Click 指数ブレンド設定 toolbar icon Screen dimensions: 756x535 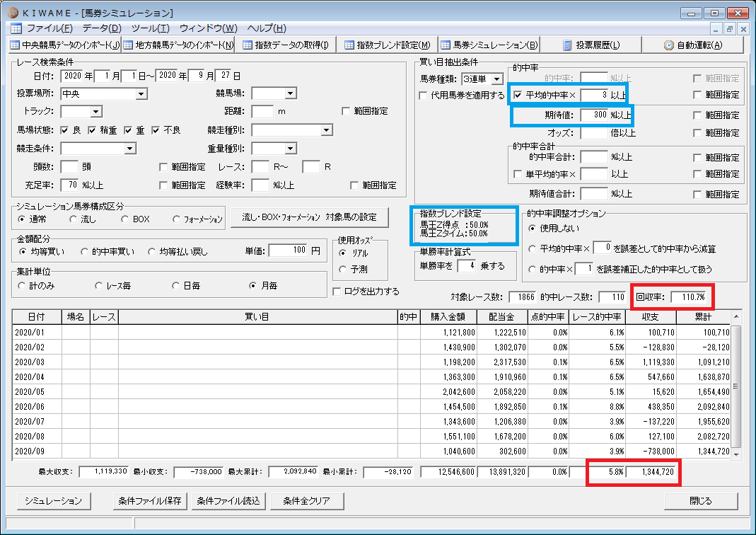(349, 45)
